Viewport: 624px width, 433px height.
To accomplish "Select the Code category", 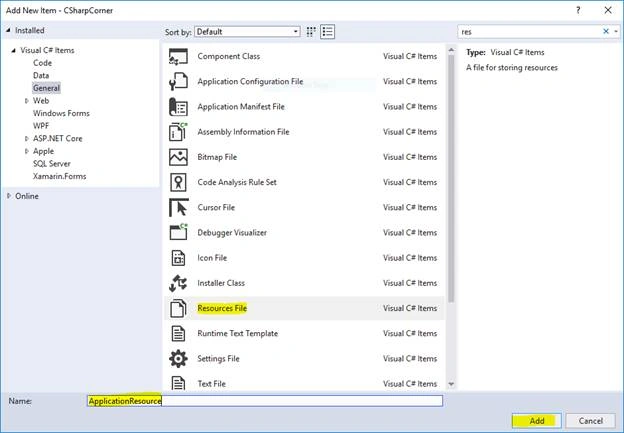I will pos(42,63).
